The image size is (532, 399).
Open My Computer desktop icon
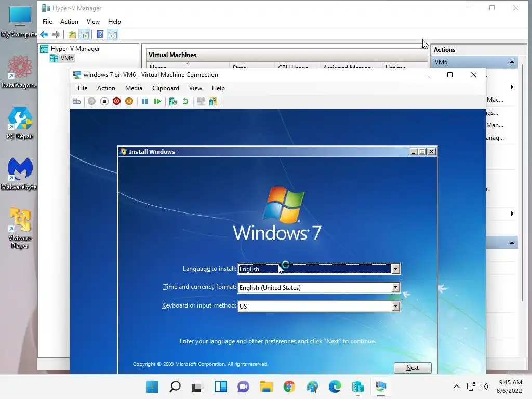point(19,22)
